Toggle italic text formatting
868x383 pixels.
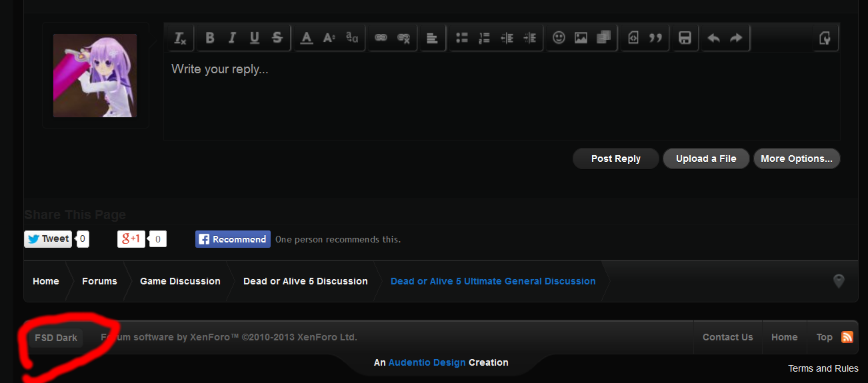(232, 38)
